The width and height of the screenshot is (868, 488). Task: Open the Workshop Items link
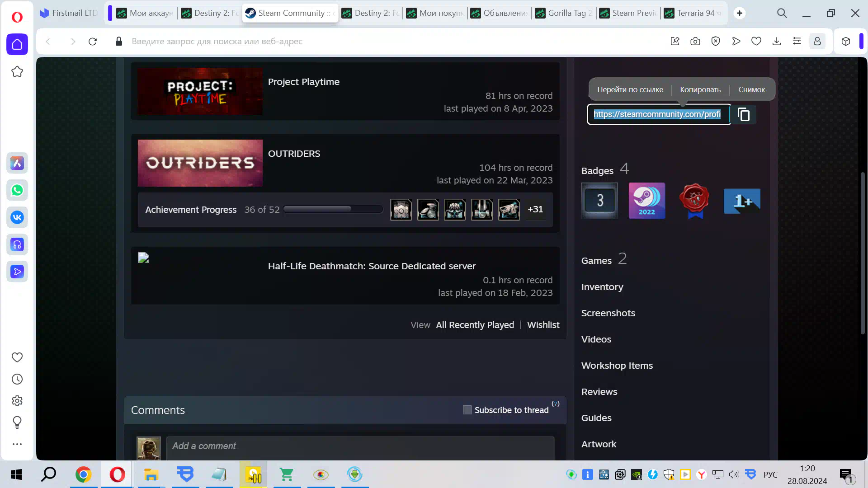(x=617, y=366)
